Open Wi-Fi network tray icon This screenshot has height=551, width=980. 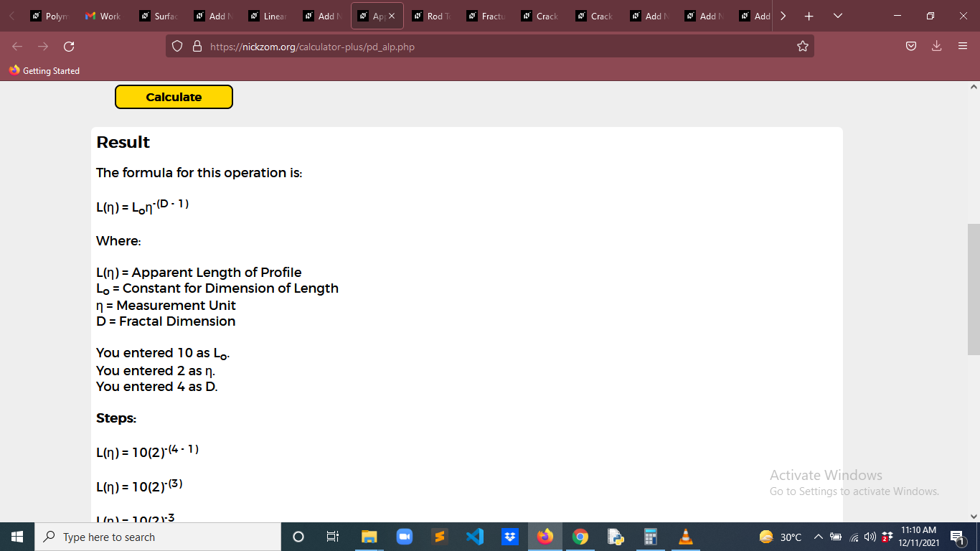tap(854, 537)
